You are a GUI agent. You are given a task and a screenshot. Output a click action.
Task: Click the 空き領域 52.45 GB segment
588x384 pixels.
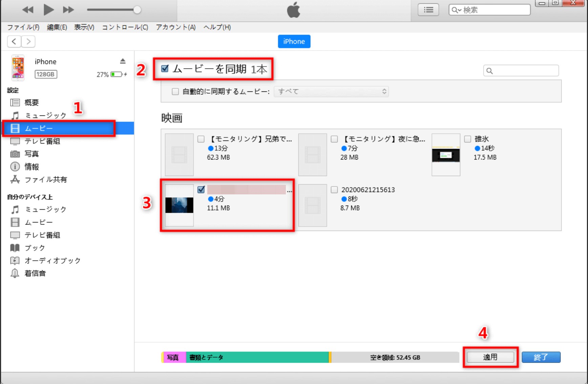(395, 357)
